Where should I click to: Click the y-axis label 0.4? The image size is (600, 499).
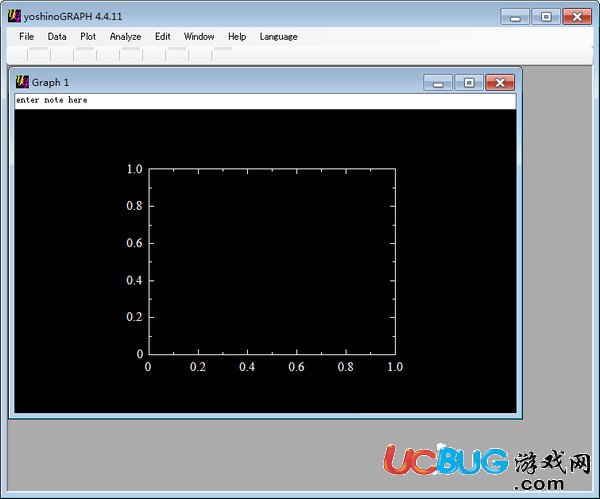[134, 280]
